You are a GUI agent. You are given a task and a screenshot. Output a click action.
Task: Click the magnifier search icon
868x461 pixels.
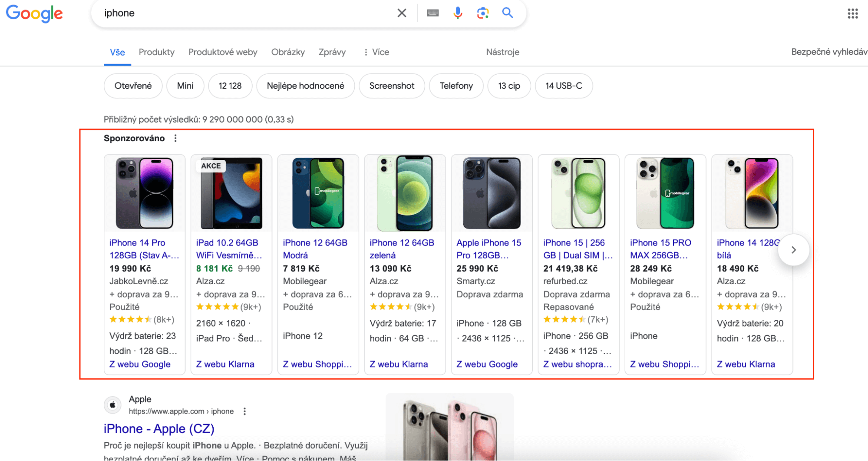tap(508, 13)
